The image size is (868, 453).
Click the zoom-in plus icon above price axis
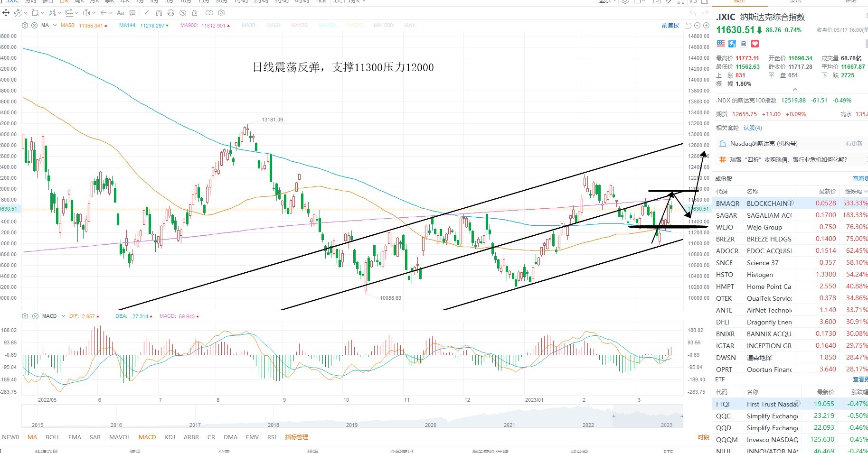[706, 25]
